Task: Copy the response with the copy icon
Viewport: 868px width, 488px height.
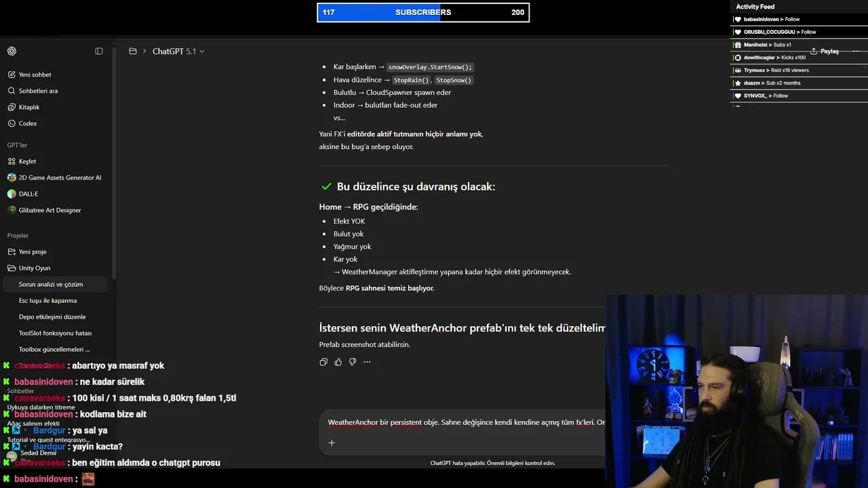Action: tap(323, 362)
